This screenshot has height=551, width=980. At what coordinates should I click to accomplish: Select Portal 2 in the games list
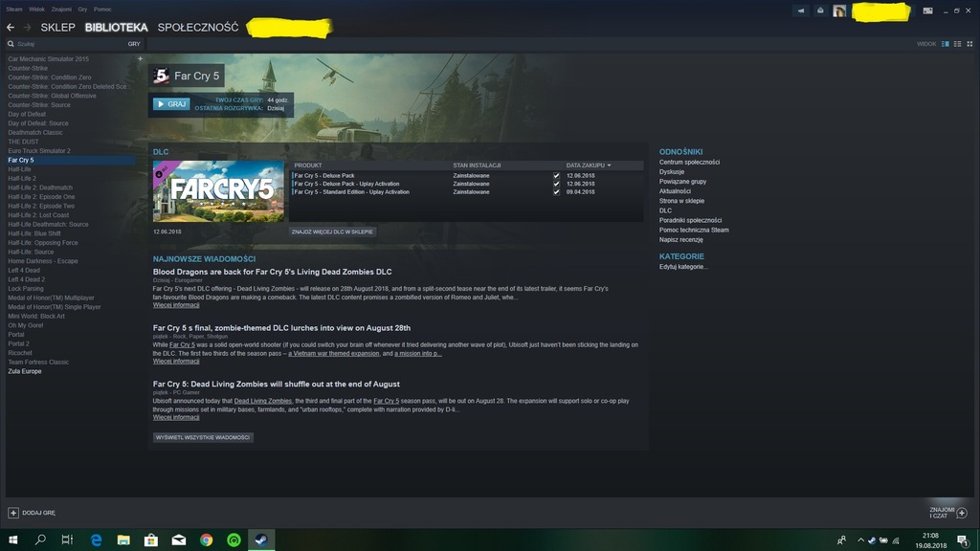point(19,343)
